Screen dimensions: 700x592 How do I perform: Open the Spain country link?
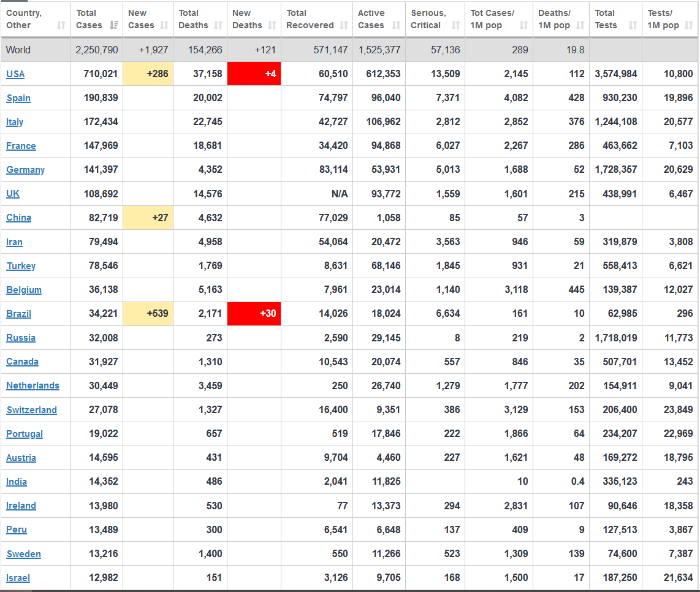18,98
